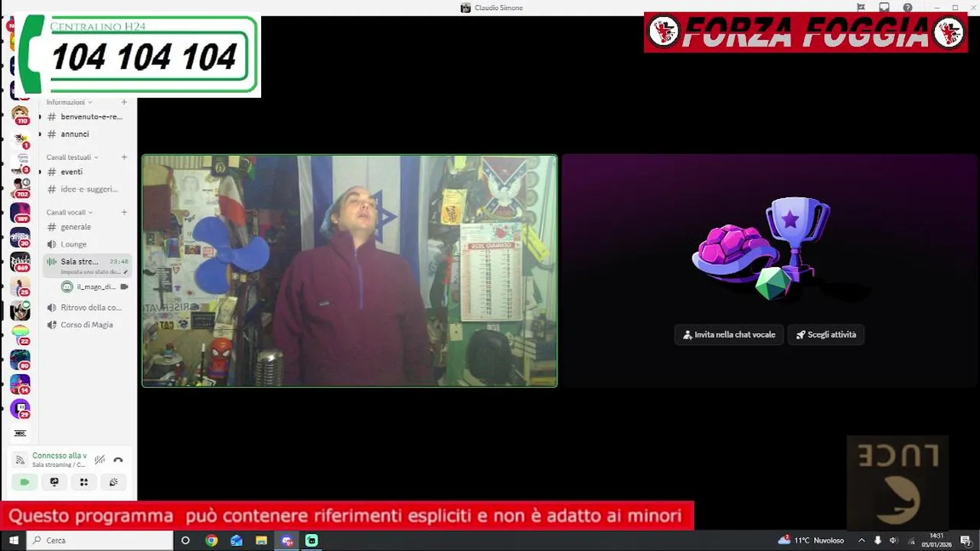Open the idee-e-suggeri... channel

tap(85, 189)
